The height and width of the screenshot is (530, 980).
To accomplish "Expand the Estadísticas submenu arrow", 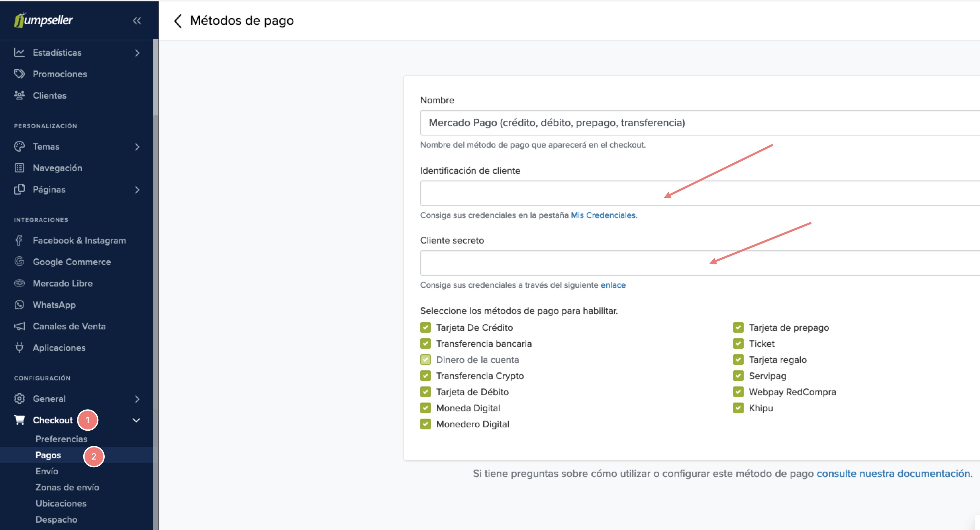I will click(x=137, y=53).
